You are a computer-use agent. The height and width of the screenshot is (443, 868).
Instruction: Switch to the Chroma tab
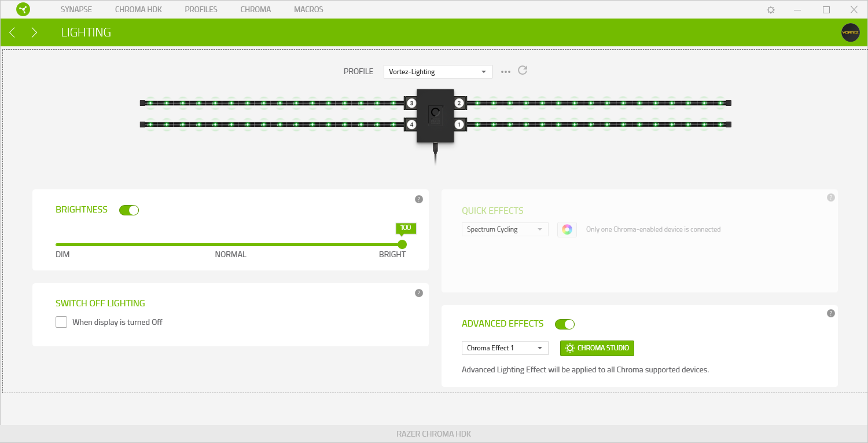tap(256, 9)
